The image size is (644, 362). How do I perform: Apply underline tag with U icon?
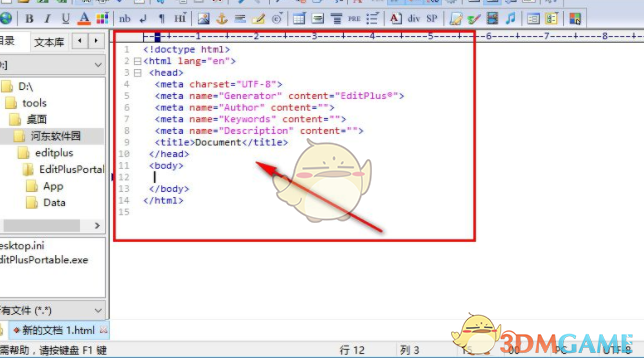pos(65,18)
